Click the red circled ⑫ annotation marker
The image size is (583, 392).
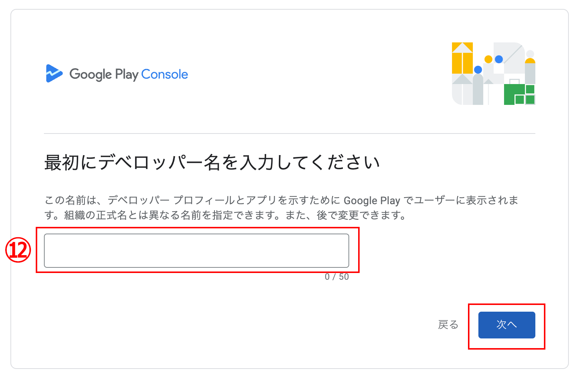coord(18,250)
